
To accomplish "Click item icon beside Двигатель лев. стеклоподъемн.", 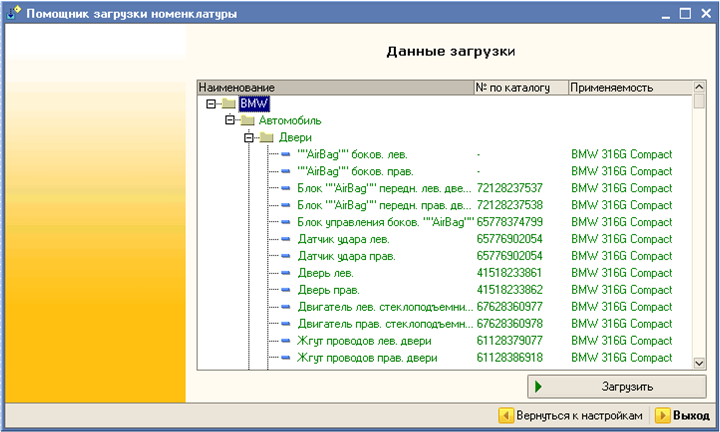I will pyautogui.click(x=286, y=307).
